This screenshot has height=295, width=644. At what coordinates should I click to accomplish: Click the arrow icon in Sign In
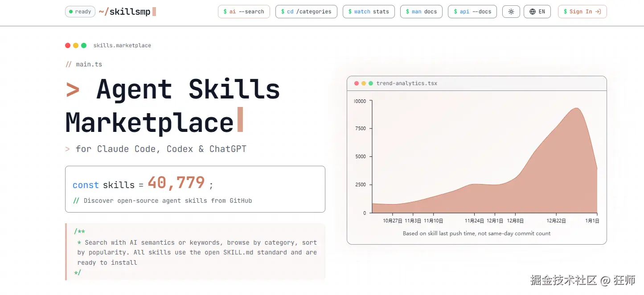(598, 12)
